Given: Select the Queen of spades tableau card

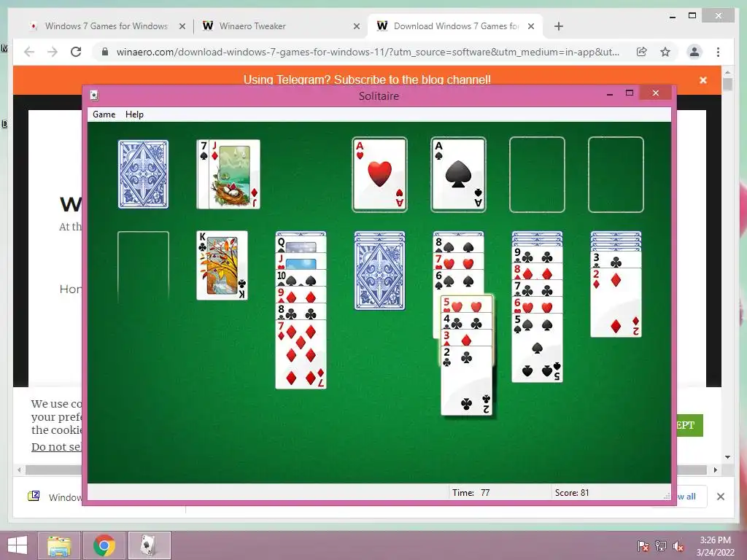Looking at the screenshot, I should [301, 244].
